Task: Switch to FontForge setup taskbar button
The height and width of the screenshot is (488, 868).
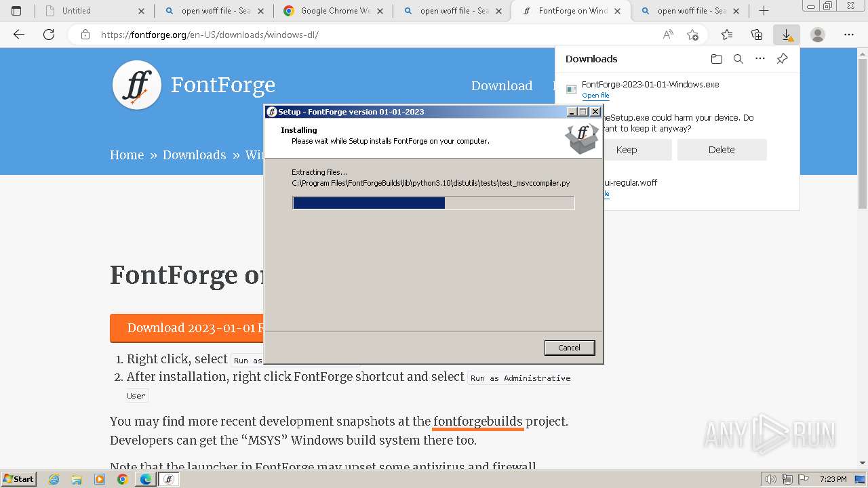Action: point(169,479)
